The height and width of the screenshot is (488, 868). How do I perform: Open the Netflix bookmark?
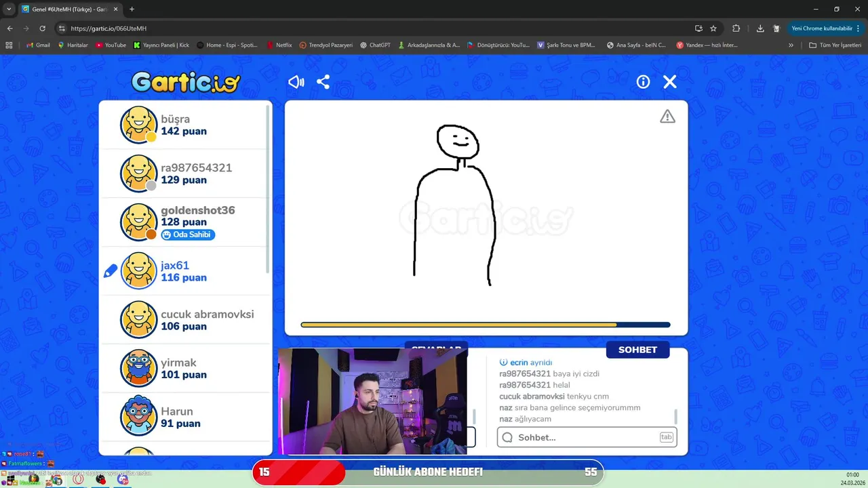(x=279, y=45)
